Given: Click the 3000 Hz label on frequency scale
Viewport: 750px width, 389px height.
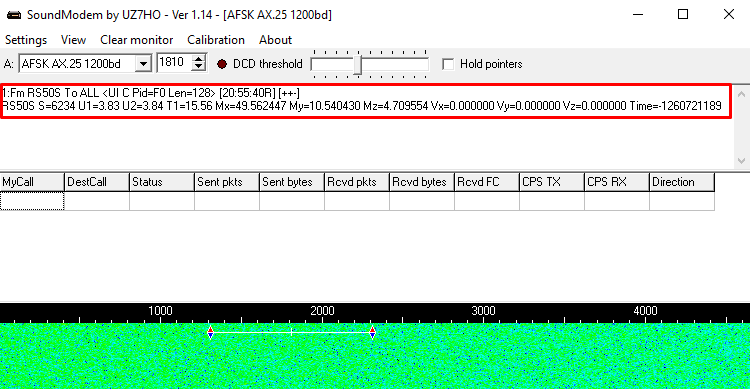Looking at the screenshot, I should point(484,311).
